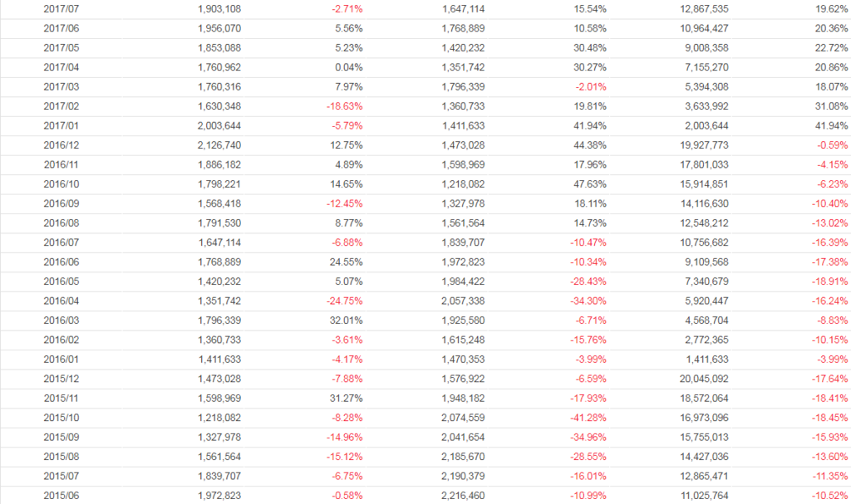
Task: Select the 2015/09 date cell
Action: 60,437
